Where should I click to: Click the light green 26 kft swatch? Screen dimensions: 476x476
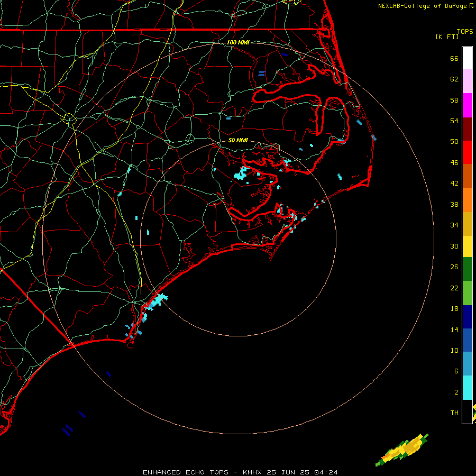pyautogui.click(x=467, y=293)
